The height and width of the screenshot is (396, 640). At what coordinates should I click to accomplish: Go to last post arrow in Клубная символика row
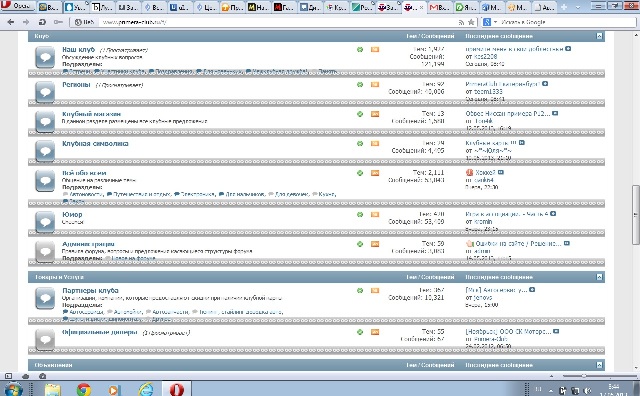coord(522,142)
